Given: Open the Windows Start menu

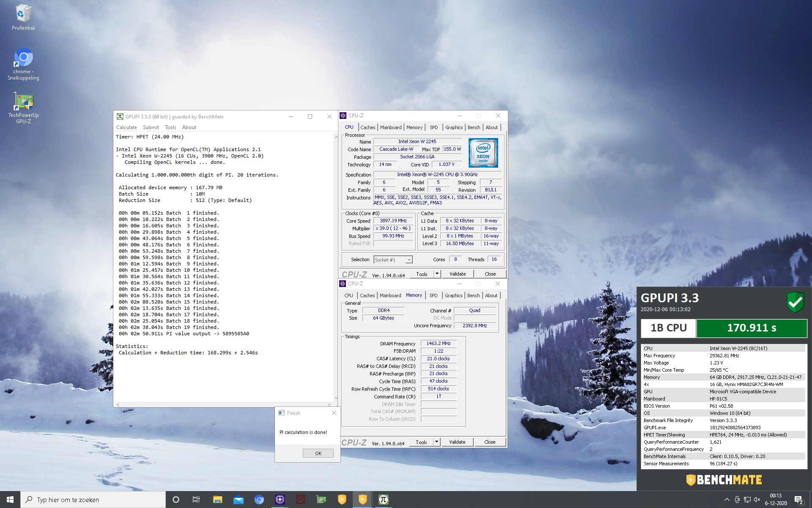Looking at the screenshot, I should click(x=10, y=500).
